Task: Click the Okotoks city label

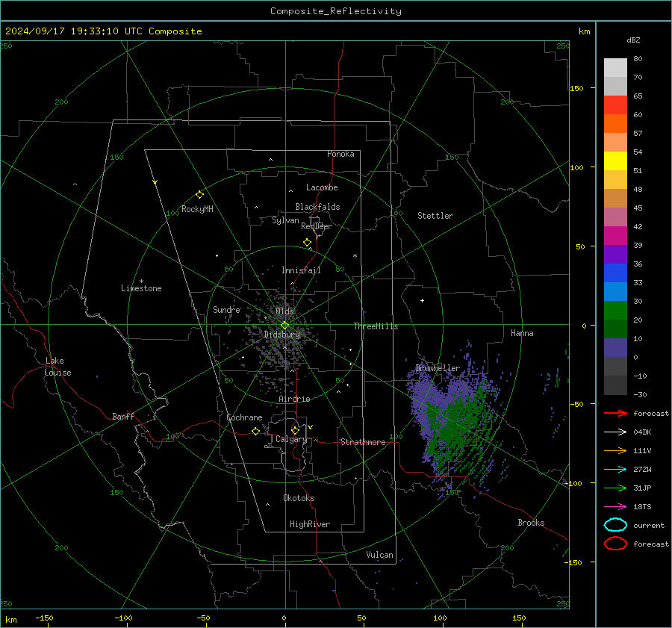Action: (299, 498)
